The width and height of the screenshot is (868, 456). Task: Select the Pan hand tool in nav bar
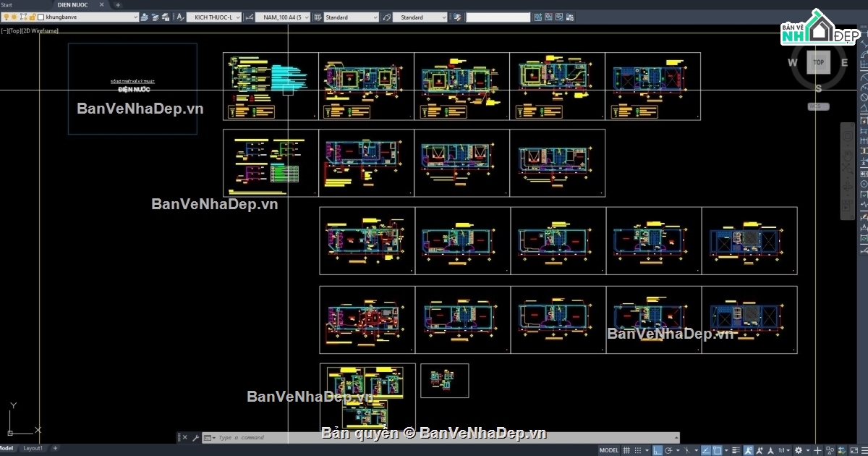[847, 156]
